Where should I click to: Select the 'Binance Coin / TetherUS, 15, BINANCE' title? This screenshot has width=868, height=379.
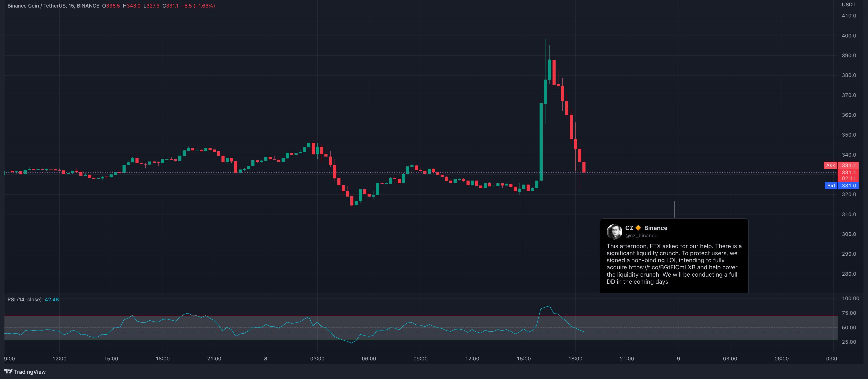pyautogui.click(x=53, y=6)
